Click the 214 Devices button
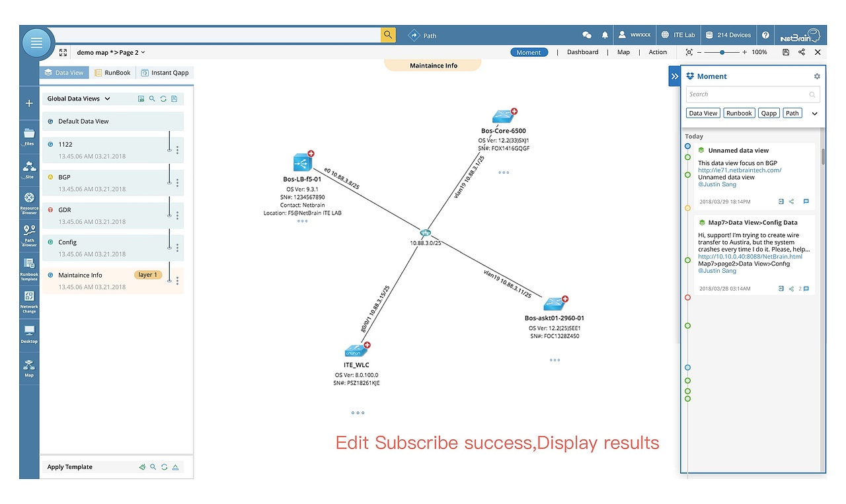The image size is (846, 504). tap(728, 35)
